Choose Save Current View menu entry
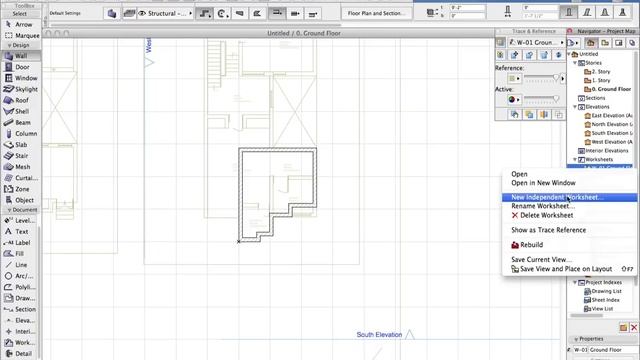 tap(569, 260)
